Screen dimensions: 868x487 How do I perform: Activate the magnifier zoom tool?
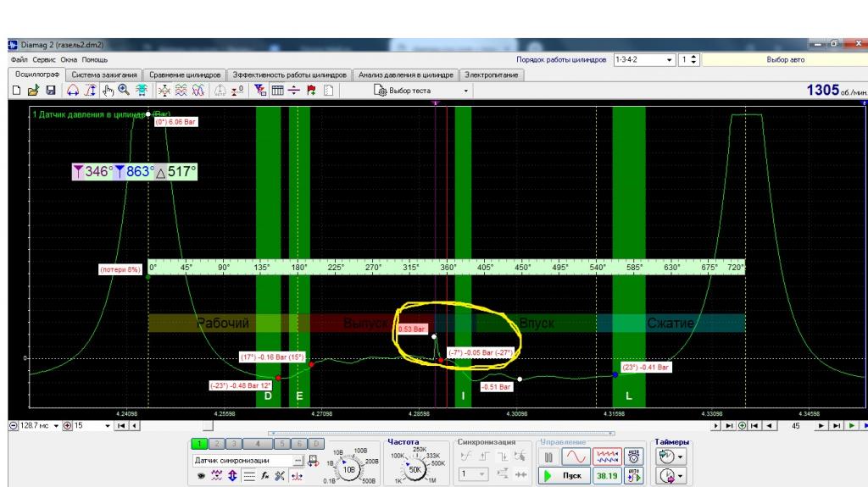124,91
